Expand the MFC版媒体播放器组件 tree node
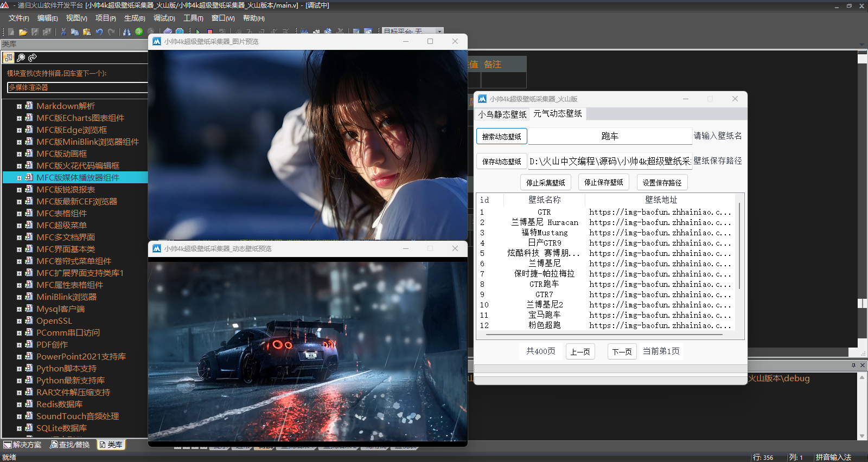The width and height of the screenshot is (868, 462). (x=19, y=178)
